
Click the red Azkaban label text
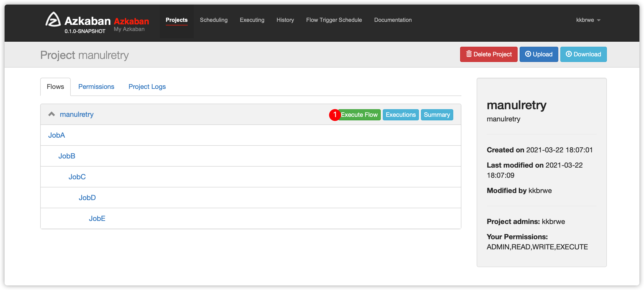coord(131,21)
